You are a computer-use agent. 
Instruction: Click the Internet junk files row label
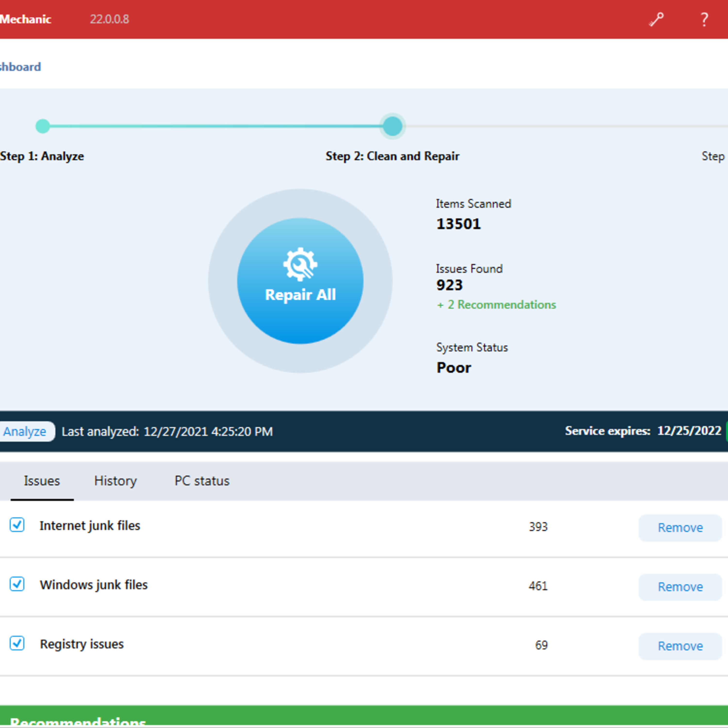(x=90, y=526)
